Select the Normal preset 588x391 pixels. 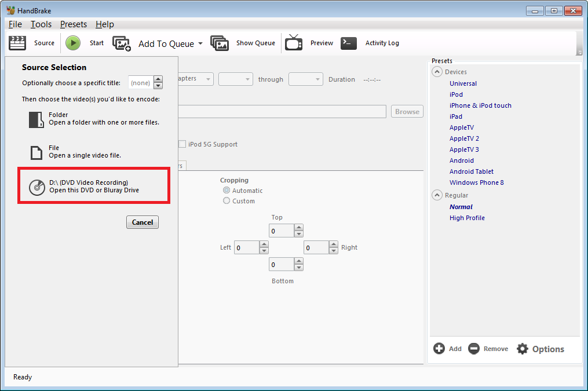point(461,207)
